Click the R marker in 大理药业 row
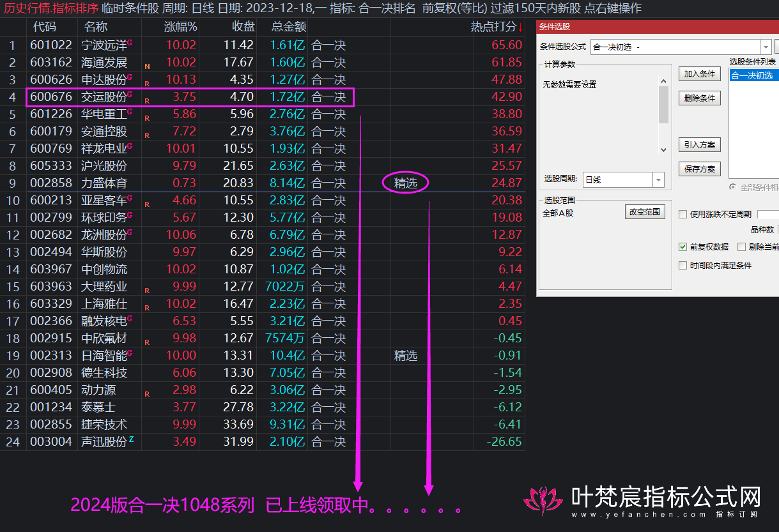779x532 pixels. pos(147,290)
